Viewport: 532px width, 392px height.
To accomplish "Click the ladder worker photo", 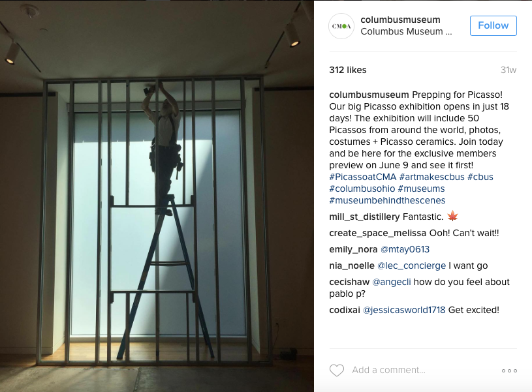I will click(x=157, y=196).
